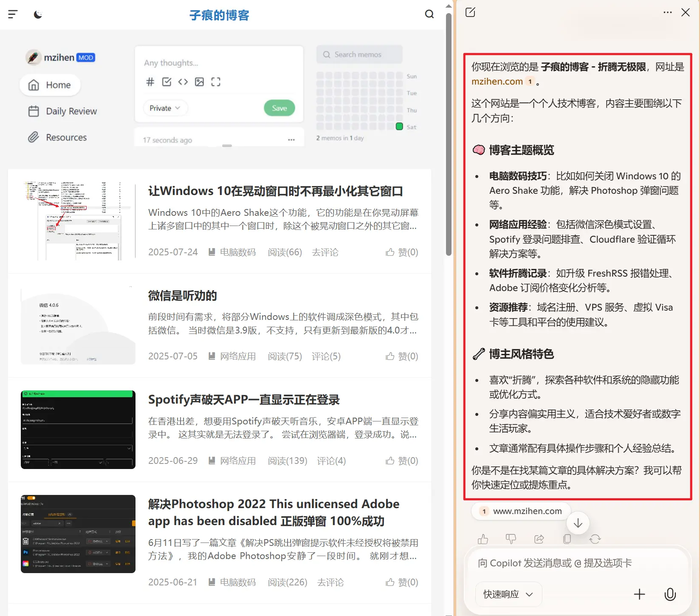This screenshot has width=700, height=616.
Task: Open Daily Review in memos sidebar
Action: pos(62,111)
